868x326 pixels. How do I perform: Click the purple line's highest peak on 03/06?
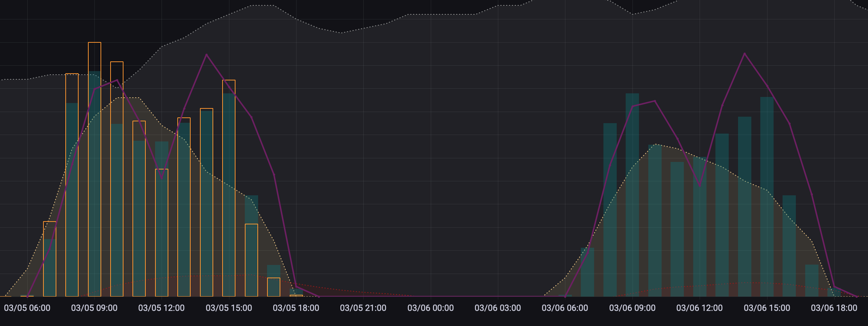tap(745, 53)
